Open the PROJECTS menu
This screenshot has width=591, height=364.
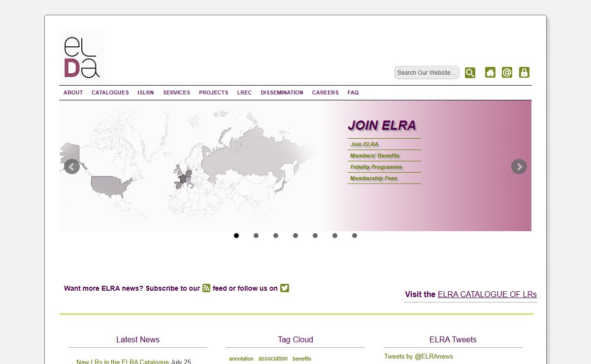point(214,92)
